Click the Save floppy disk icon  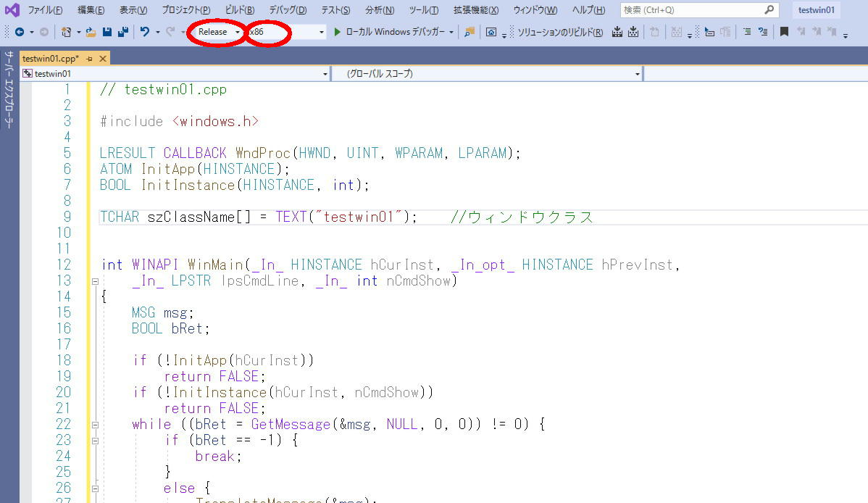click(x=107, y=32)
